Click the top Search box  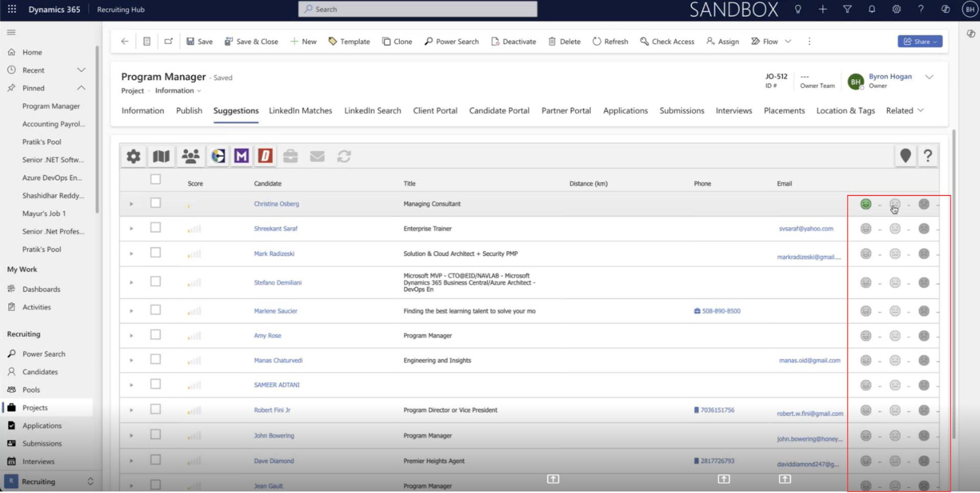418,9
